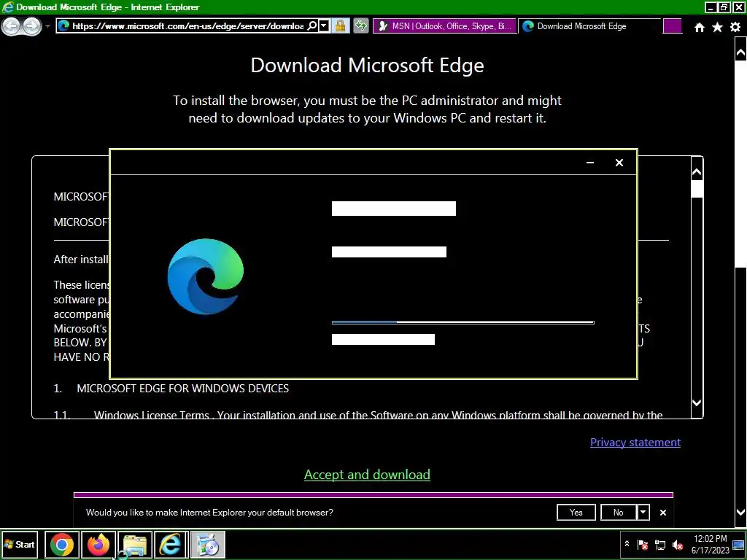Image resolution: width=747 pixels, height=560 pixels.
Task: Show hidden tray icons chevron
Action: pos(627,544)
